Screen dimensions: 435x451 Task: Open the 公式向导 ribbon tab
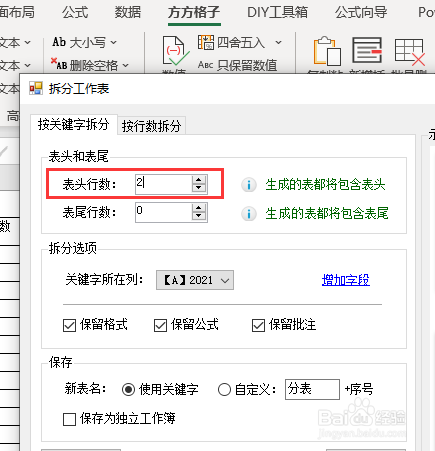(361, 13)
